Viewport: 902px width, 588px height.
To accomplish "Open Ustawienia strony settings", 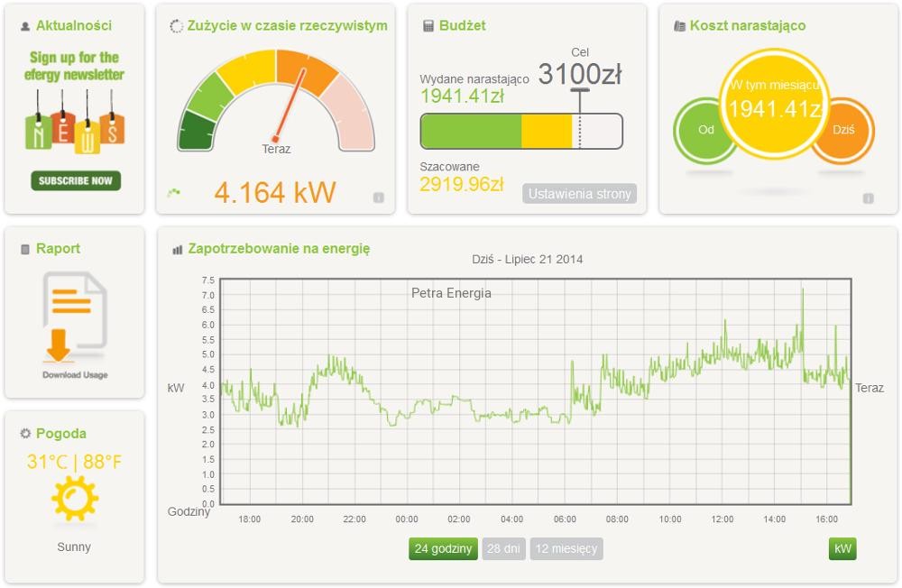I will 579,194.
